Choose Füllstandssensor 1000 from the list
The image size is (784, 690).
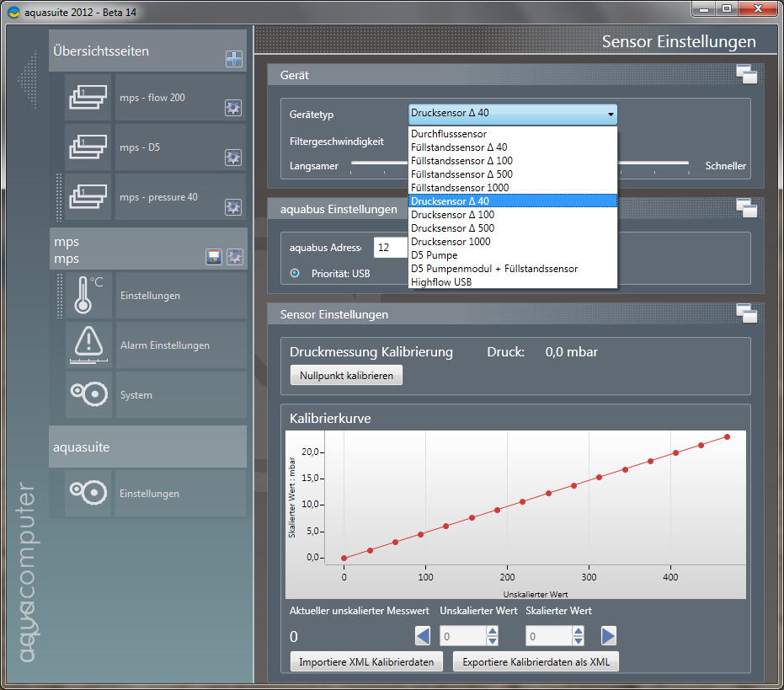coord(513,188)
